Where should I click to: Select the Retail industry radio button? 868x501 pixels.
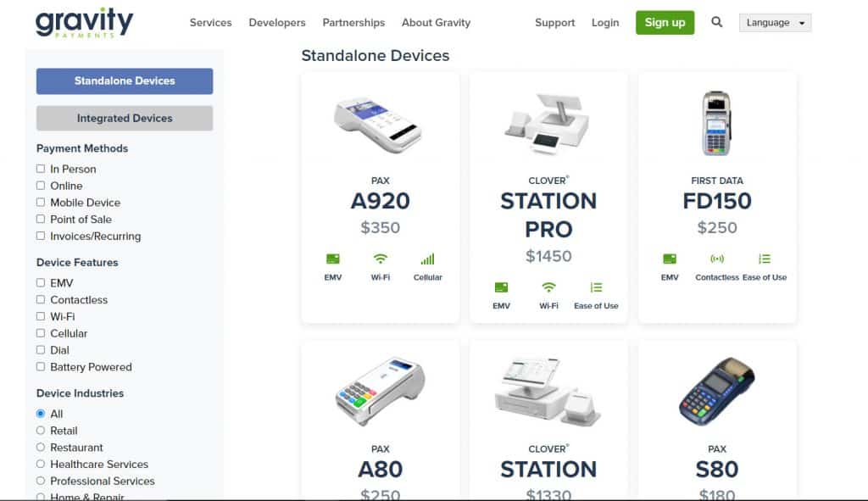pos(41,431)
